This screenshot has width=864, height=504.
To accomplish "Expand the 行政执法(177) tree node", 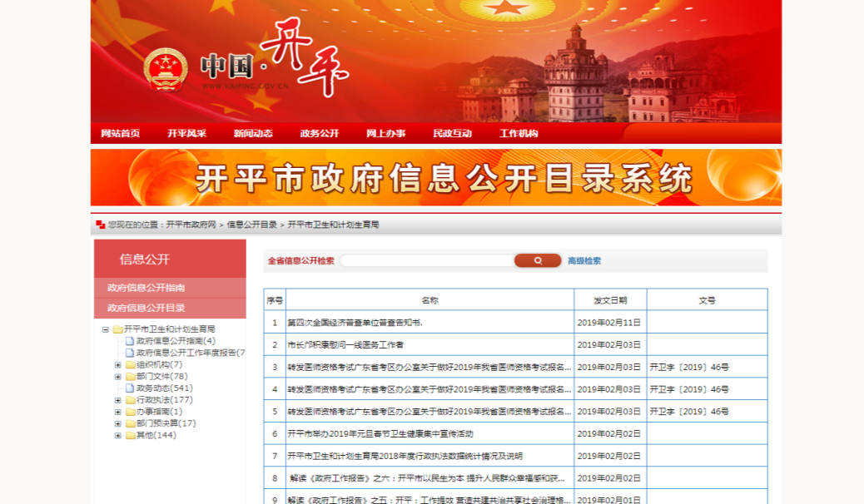I will [x=118, y=400].
